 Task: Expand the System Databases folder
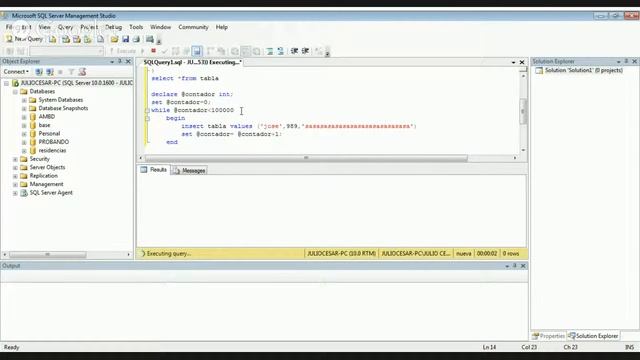(x=24, y=100)
